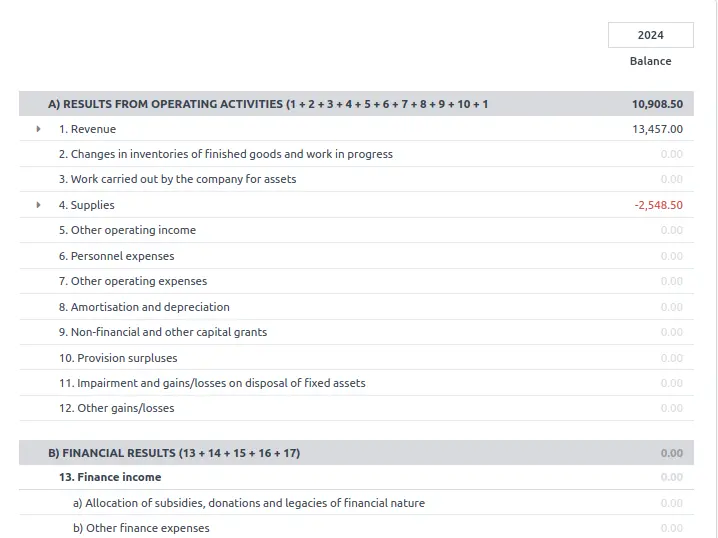
Task: Expand the 4. Supplies row arrow
Action: 38,205
